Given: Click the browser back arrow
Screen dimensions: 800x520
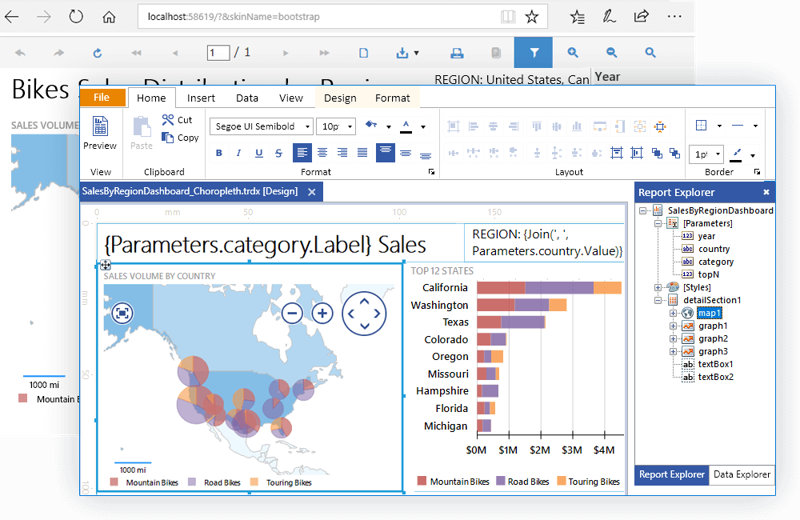Looking at the screenshot, I should [x=12, y=17].
